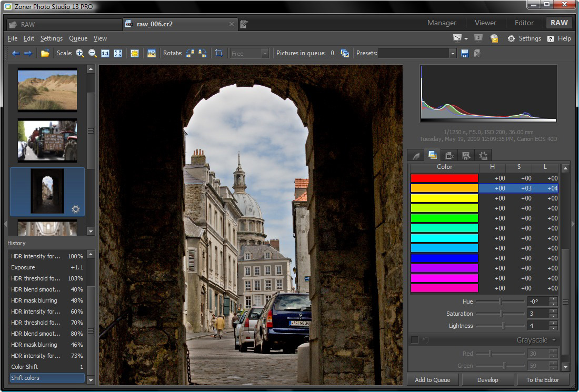Select the Exposure entry in History
Screen dimensions: 579x392
23,267
